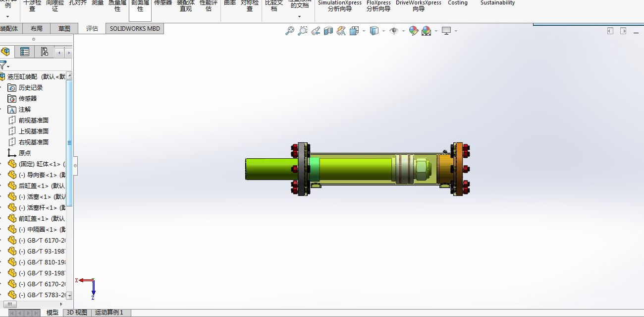This screenshot has width=644, height=317.
Task: Select the 原点 origin item
Action: point(19,153)
